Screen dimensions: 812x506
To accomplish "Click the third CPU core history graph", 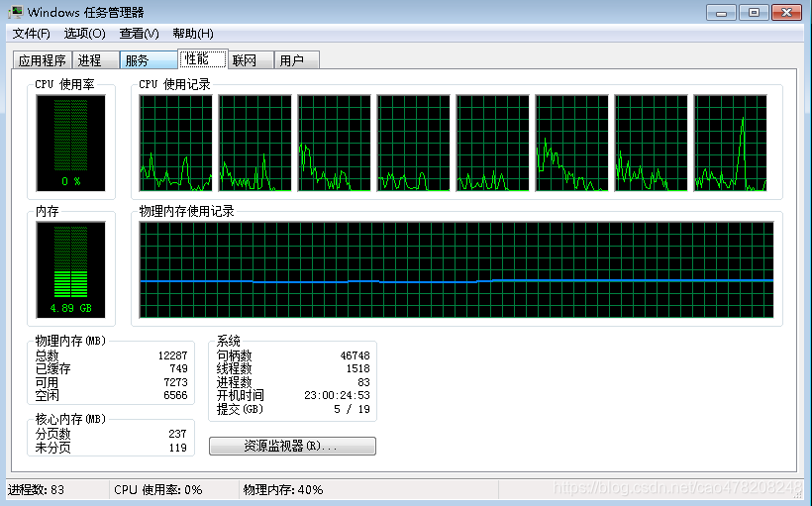I will click(334, 143).
